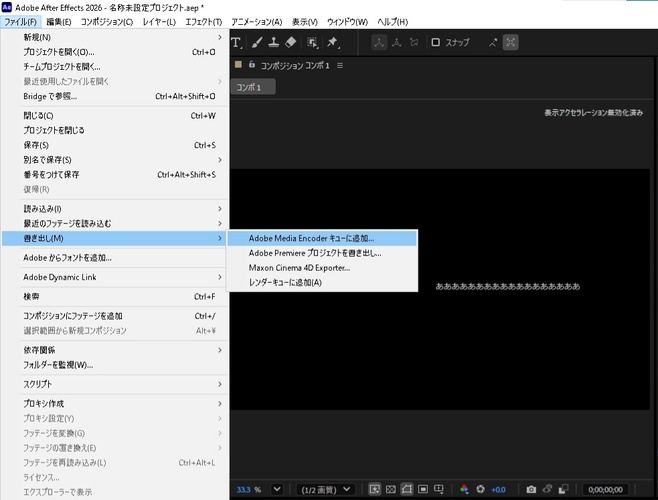Select the Roto Brush tool
Screen dimensions: 658x500
pos(312,42)
